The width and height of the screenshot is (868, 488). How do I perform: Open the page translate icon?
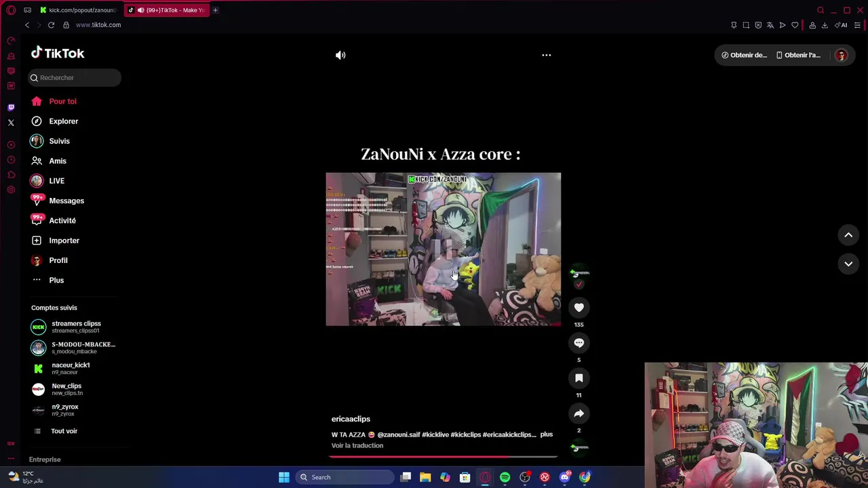[770, 25]
